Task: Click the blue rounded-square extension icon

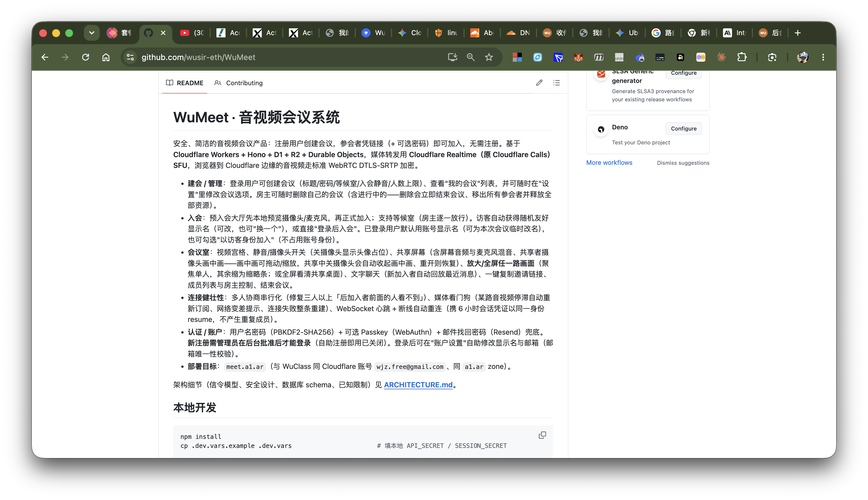Action: [538, 57]
